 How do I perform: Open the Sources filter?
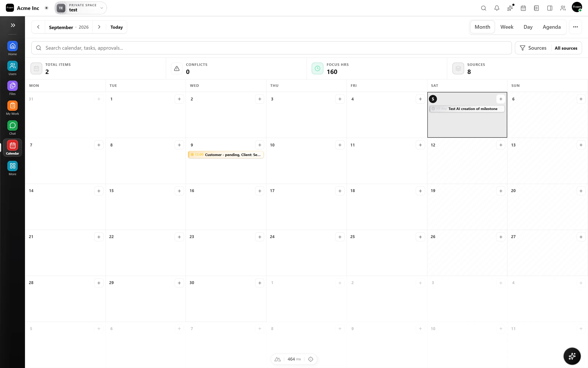533,48
